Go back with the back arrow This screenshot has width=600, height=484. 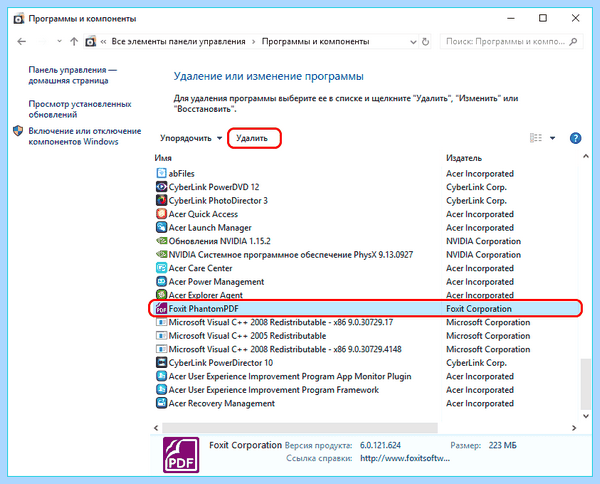22,41
